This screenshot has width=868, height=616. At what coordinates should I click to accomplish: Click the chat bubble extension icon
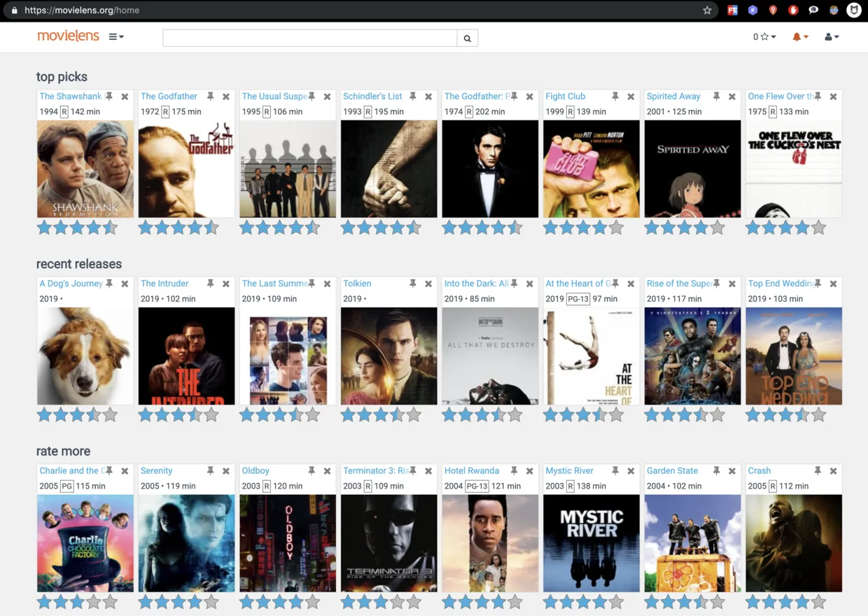coord(813,10)
